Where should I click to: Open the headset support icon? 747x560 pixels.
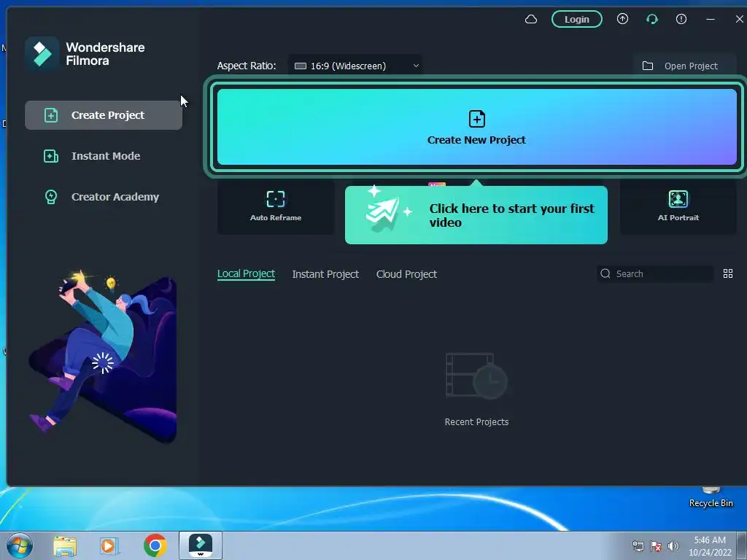651,19
